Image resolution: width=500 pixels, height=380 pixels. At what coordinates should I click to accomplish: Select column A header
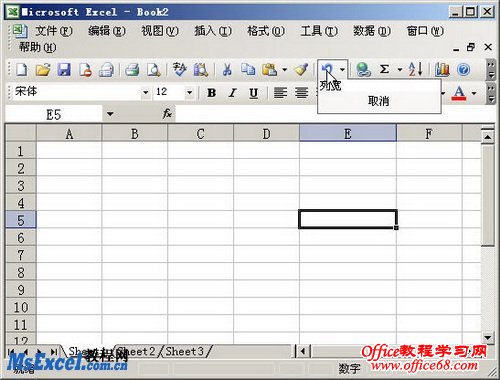[69, 134]
